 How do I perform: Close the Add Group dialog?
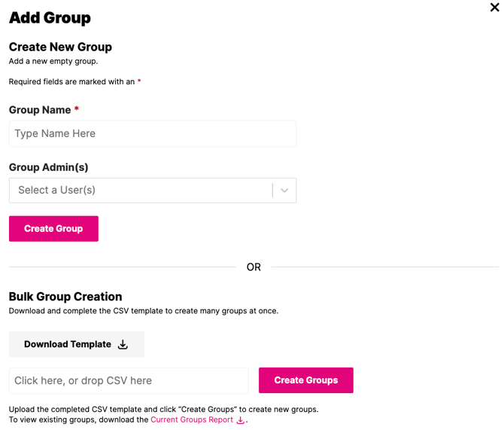point(494,8)
